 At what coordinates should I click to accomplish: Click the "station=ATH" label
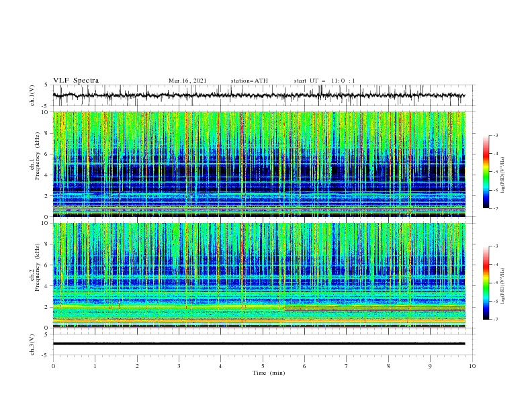249,81
